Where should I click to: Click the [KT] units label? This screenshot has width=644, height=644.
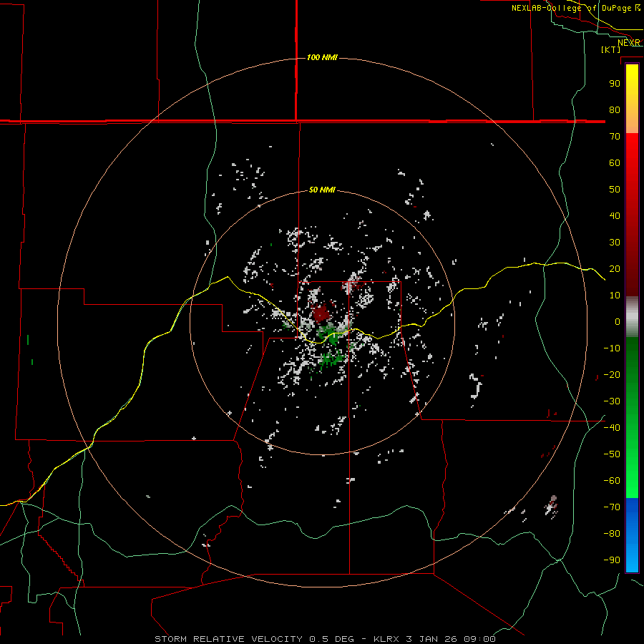click(611, 49)
